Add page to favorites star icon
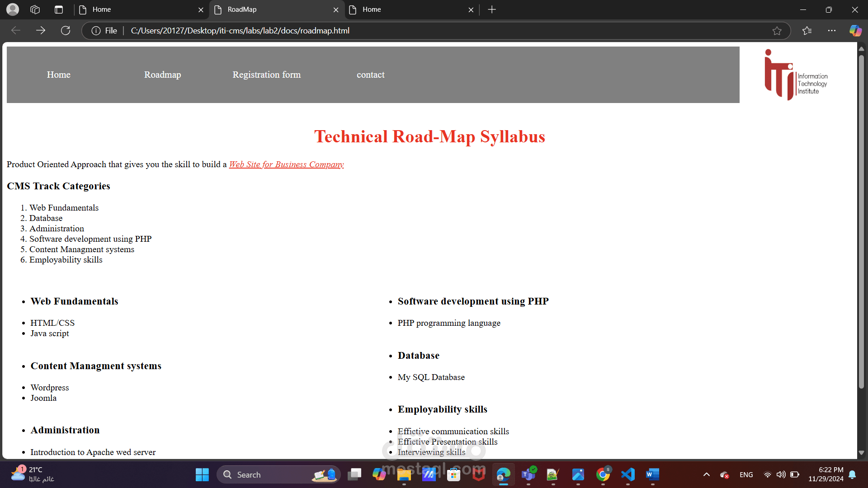868x488 pixels. [777, 31]
